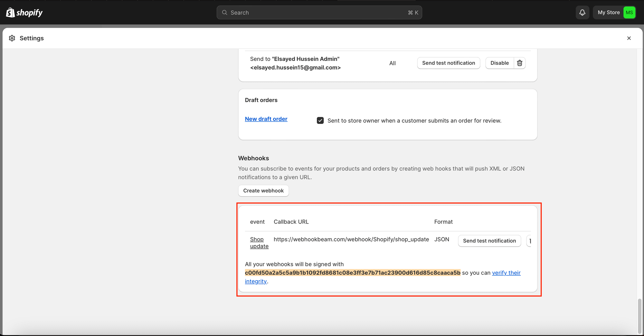This screenshot has height=336, width=644.
Task: Disable the Elsayed Hussein Admin recipient
Action: (x=499, y=63)
